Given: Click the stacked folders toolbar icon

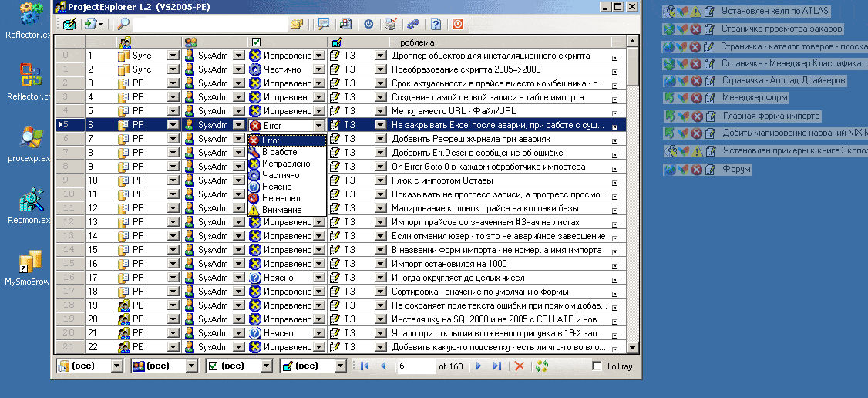Looking at the screenshot, I should pyautogui.click(x=297, y=25).
